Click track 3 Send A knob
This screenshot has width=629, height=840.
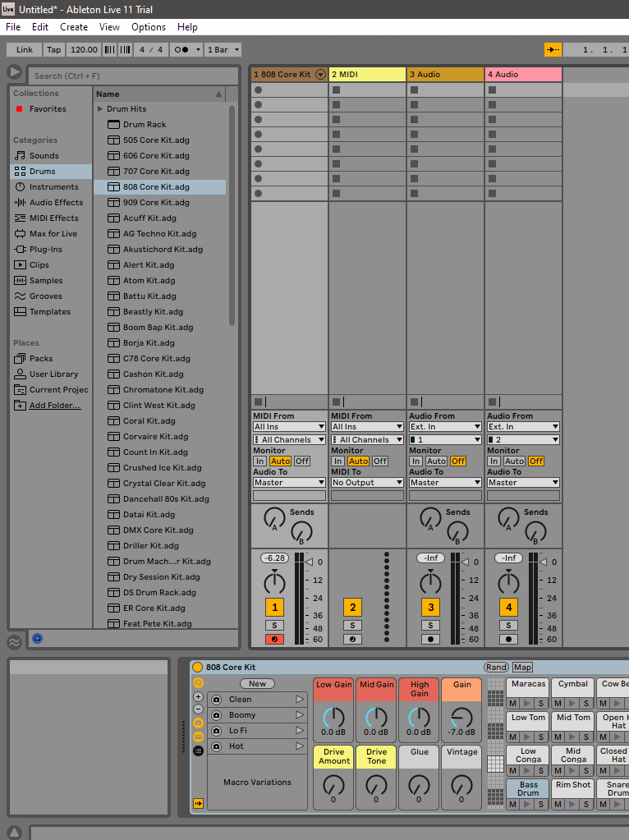tap(430, 519)
